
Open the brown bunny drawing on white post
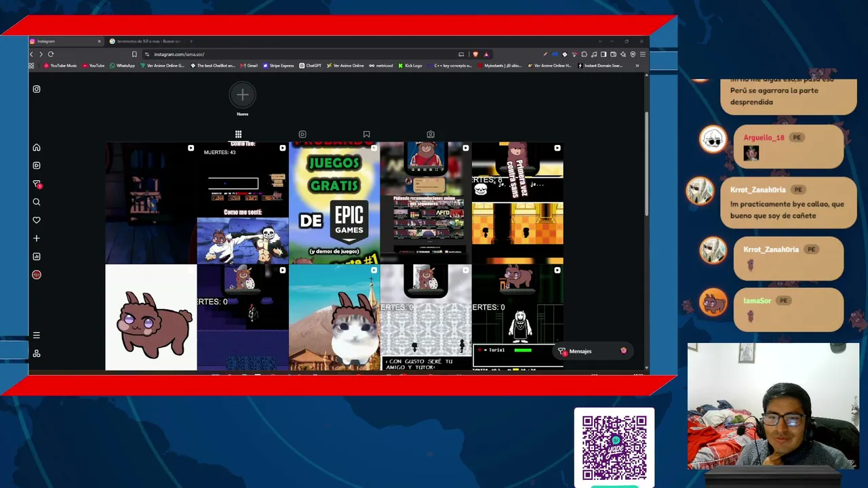point(151,318)
